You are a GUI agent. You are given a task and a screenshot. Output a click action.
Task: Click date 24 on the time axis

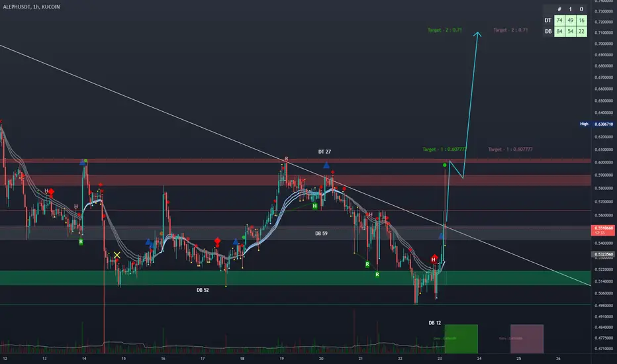479,359
